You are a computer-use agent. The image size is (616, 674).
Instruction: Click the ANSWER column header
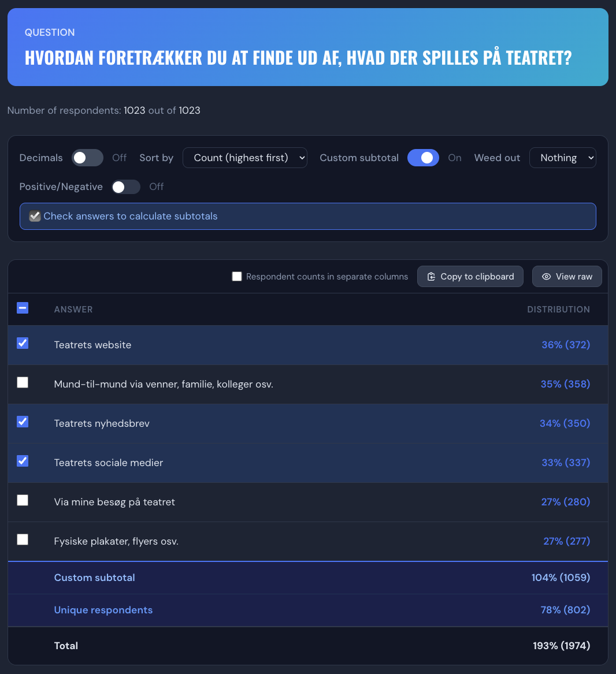(x=73, y=310)
